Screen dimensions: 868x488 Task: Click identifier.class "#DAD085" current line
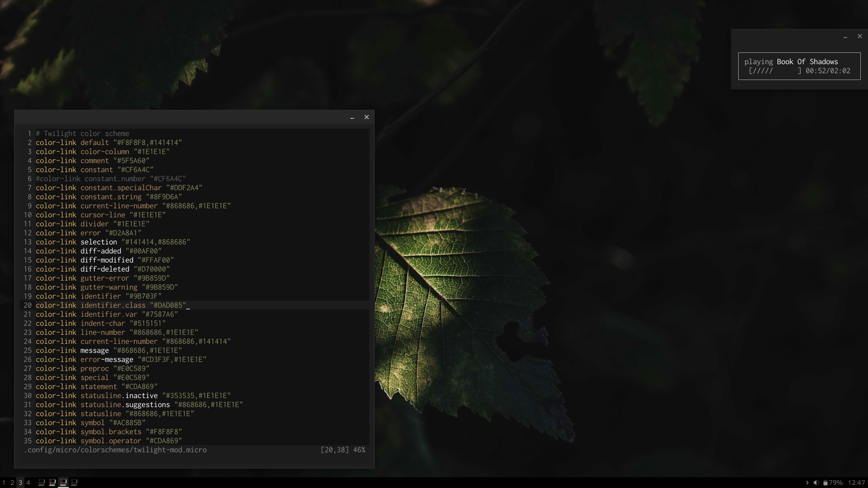point(111,305)
